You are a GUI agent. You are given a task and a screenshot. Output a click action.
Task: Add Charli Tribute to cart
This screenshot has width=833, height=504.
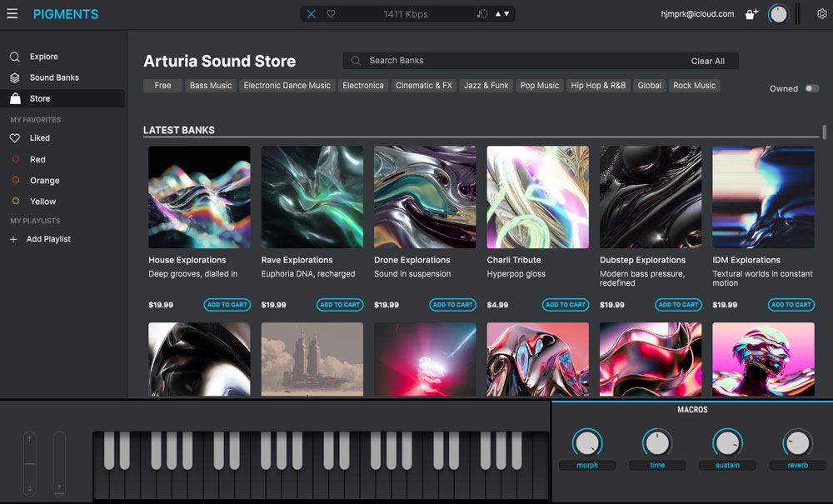(566, 305)
